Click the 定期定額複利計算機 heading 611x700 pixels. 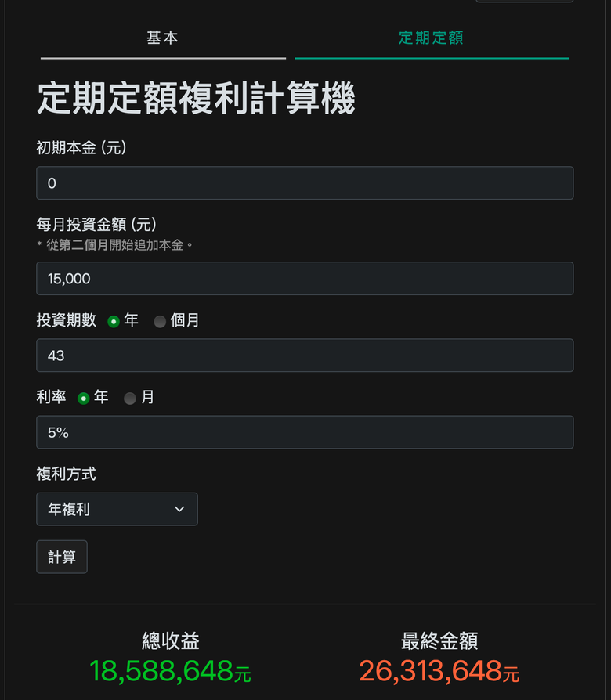coord(196,98)
